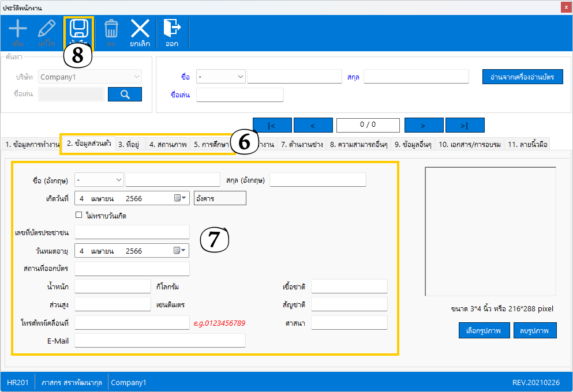This screenshot has width=573, height=392.
Task: Click the Add (plus) toolbar icon
Action: [x=18, y=30]
